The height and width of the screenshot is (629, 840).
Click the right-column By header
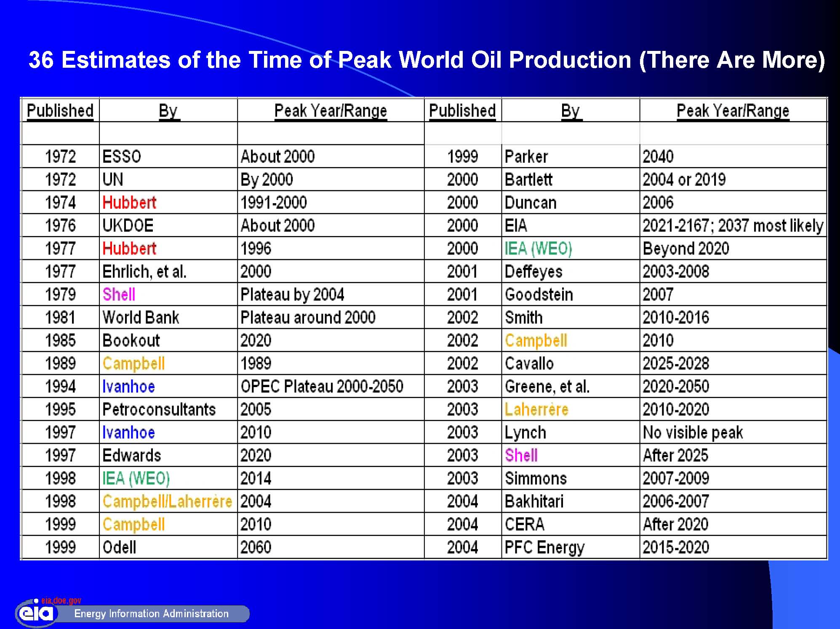click(x=570, y=111)
